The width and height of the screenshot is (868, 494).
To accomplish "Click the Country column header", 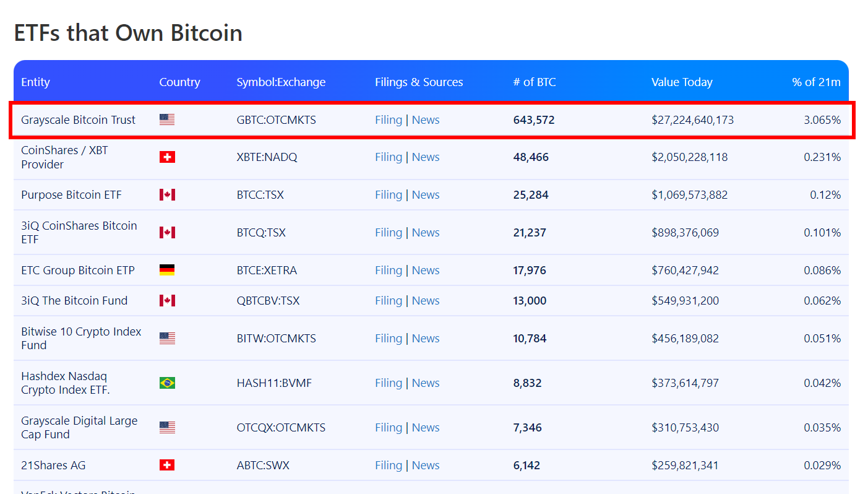I will [179, 82].
